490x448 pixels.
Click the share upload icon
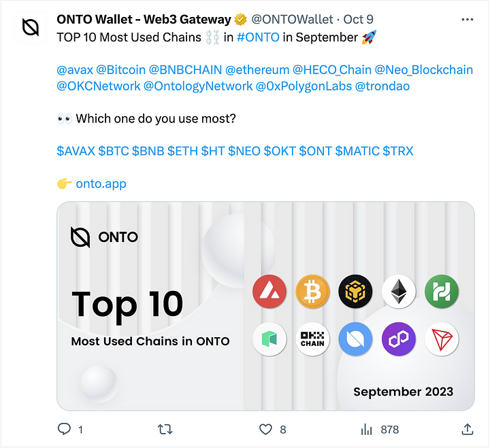468,430
